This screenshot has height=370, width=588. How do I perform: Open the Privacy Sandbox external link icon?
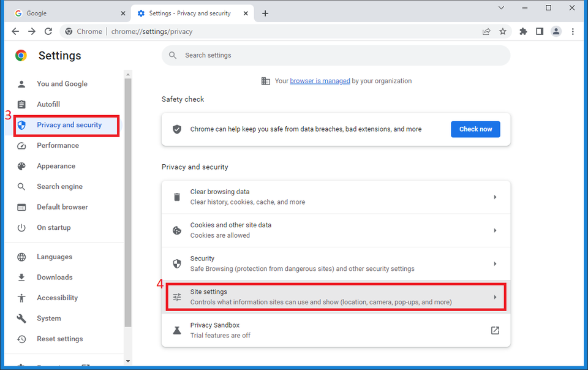pos(495,330)
